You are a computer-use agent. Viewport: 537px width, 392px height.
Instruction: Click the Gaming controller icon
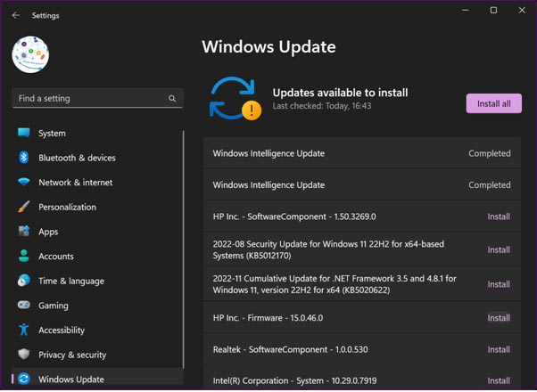pos(23,305)
